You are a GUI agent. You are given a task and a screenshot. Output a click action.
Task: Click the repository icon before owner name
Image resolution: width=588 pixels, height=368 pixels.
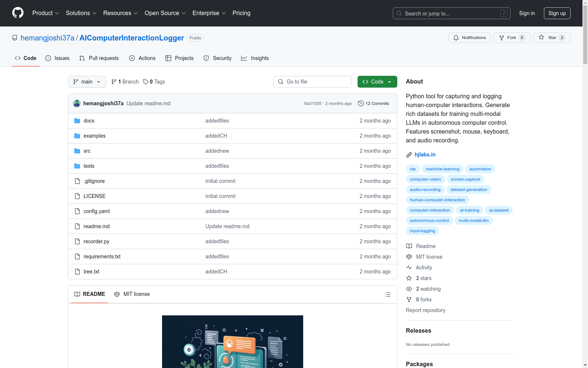coord(15,38)
